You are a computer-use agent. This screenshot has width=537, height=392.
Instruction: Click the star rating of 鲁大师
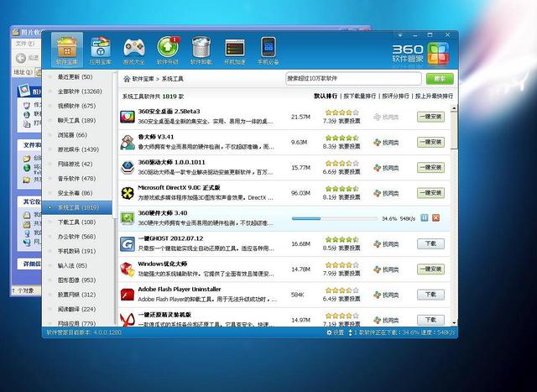pos(341,138)
